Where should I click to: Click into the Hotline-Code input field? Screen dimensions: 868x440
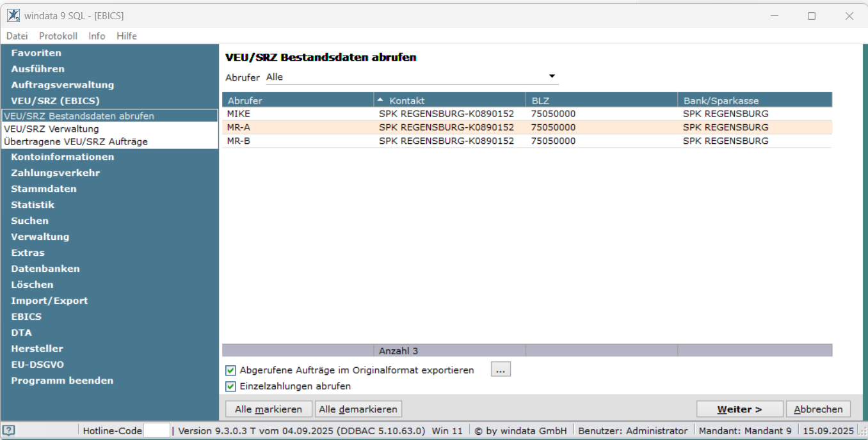coord(157,430)
